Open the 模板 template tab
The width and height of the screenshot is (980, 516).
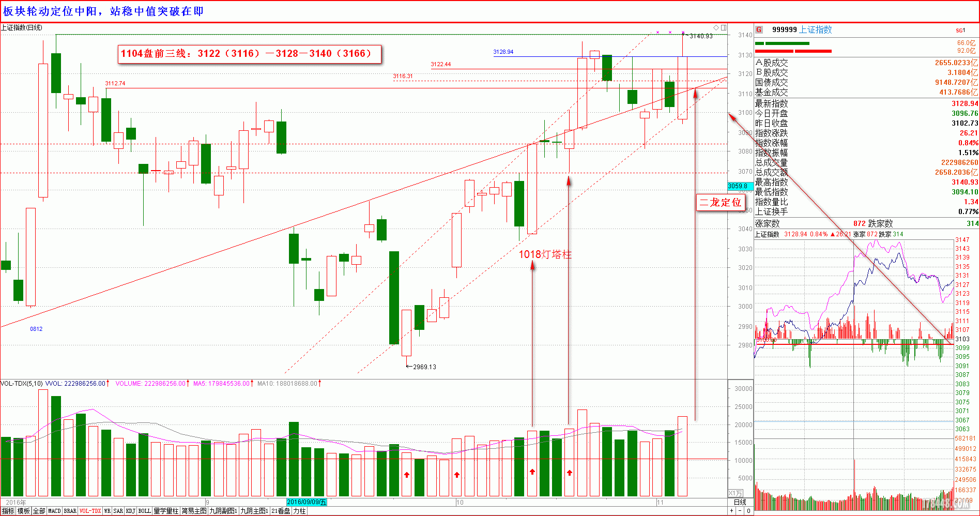coord(24,511)
